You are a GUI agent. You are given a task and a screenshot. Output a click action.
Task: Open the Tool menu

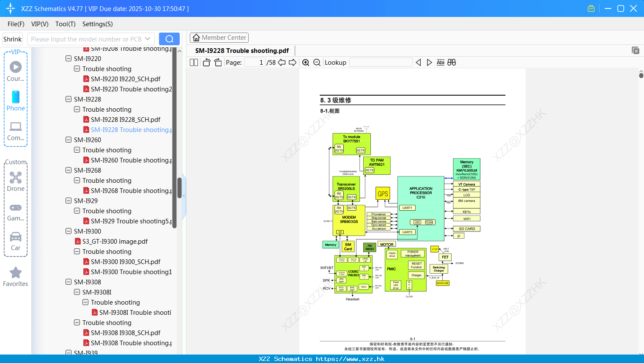65,24
